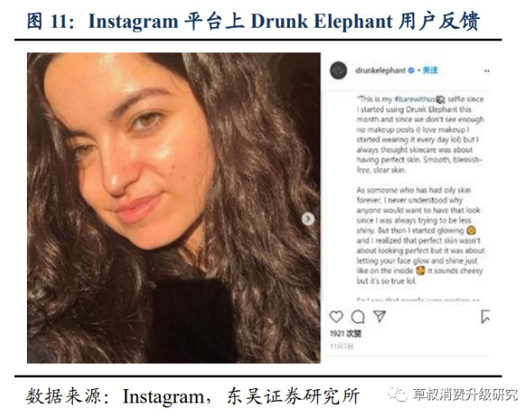The image size is (530, 420).
Task: Open the drunkelephant username link
Action: pyautogui.click(x=380, y=71)
